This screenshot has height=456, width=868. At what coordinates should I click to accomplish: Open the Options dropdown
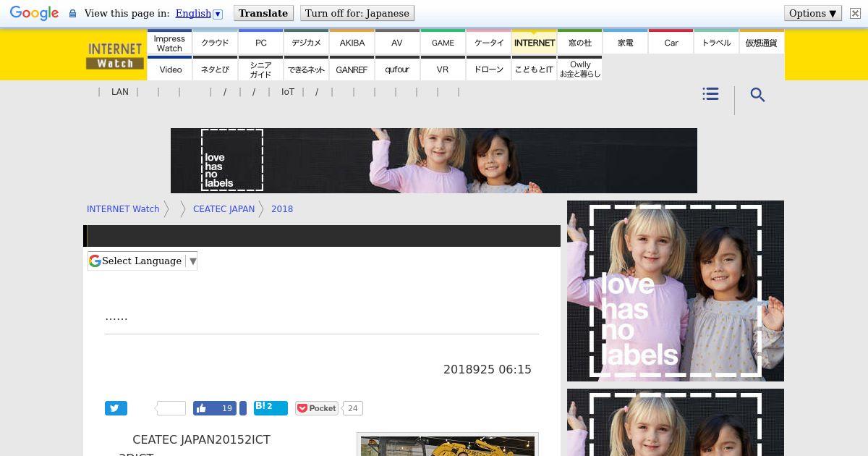(812, 13)
